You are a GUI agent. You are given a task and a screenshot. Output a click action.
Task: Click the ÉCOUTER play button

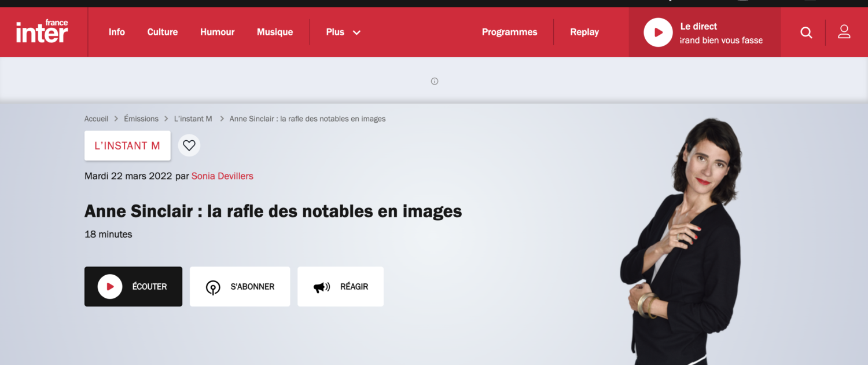133,286
